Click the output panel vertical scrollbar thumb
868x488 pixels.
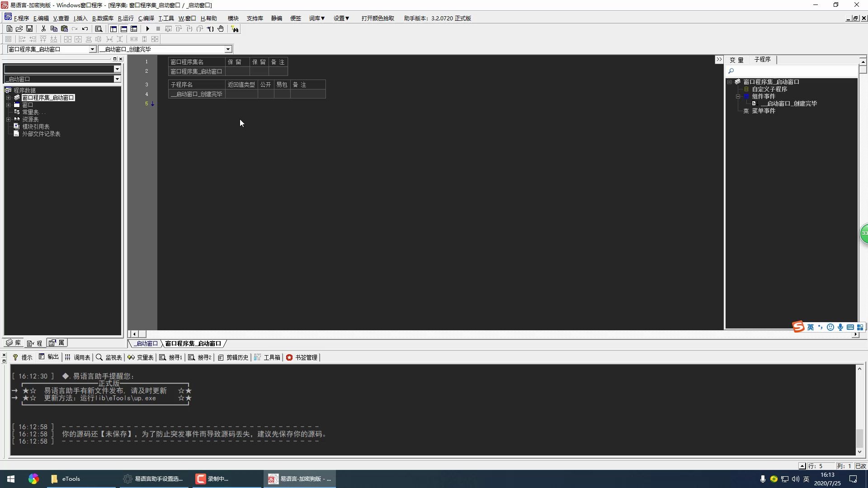[x=859, y=437]
